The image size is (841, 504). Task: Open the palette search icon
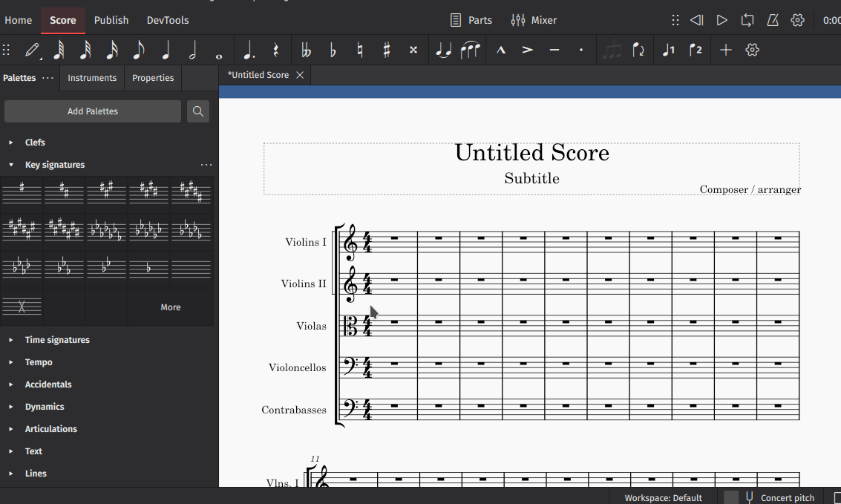coord(198,111)
